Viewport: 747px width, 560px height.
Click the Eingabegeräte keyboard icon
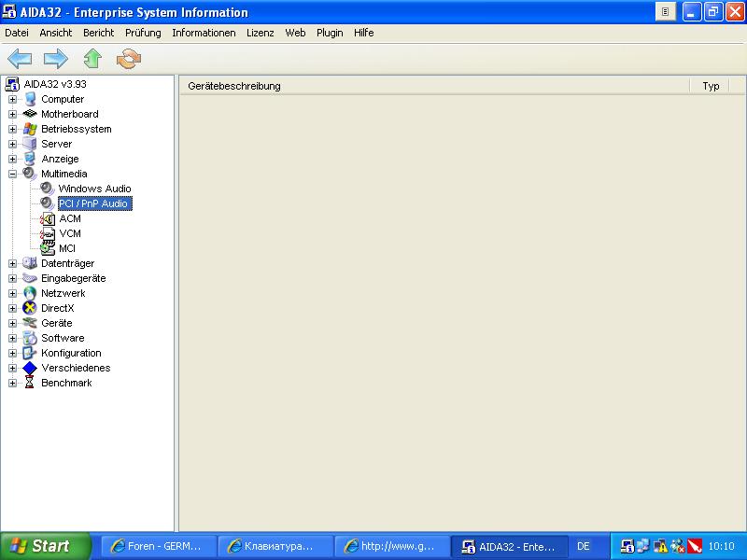coord(30,278)
